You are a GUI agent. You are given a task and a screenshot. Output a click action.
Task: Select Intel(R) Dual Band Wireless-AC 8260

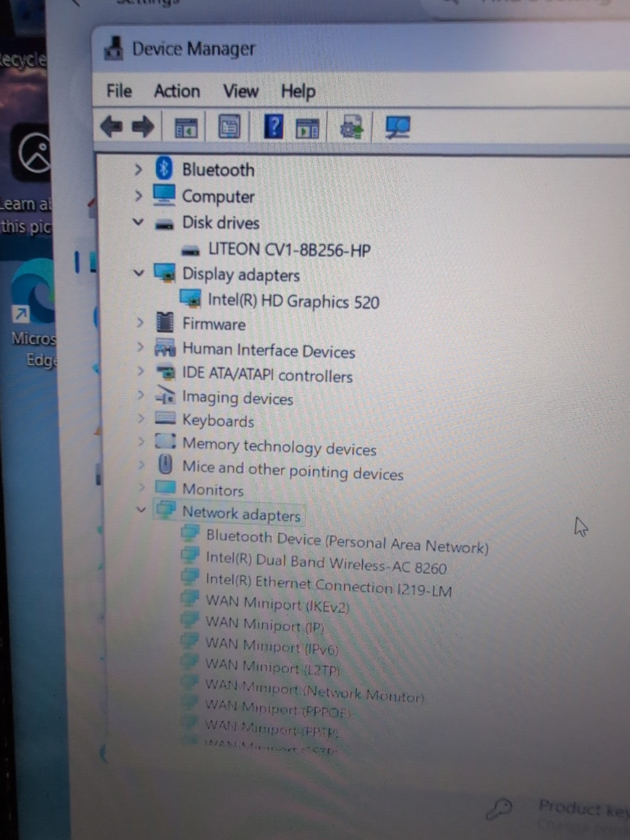(x=326, y=563)
